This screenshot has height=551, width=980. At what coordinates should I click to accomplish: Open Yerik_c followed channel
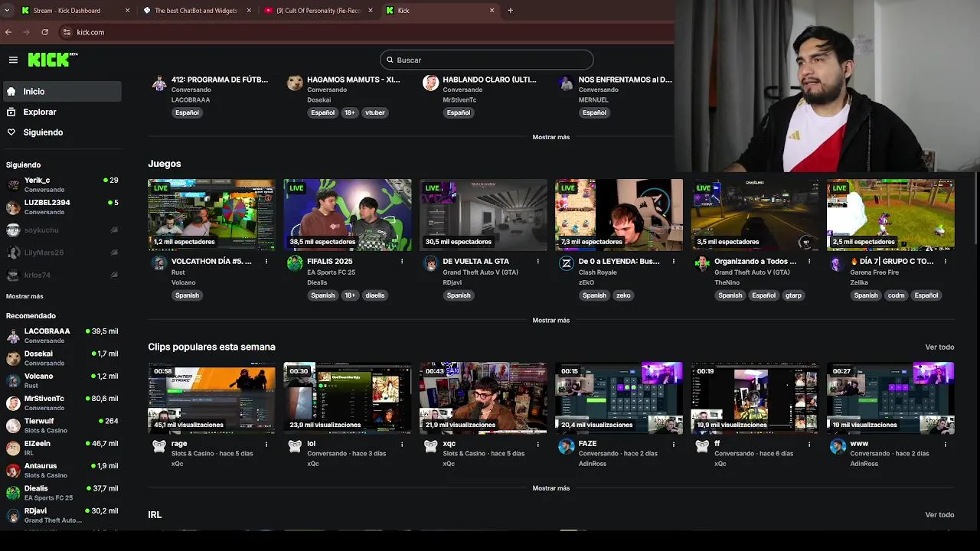61,184
